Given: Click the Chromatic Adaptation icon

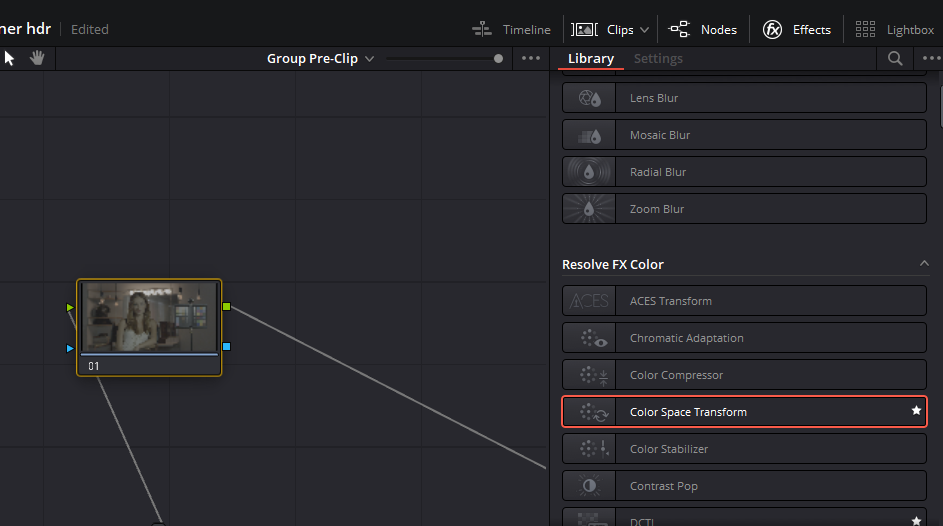Looking at the screenshot, I should click(589, 338).
